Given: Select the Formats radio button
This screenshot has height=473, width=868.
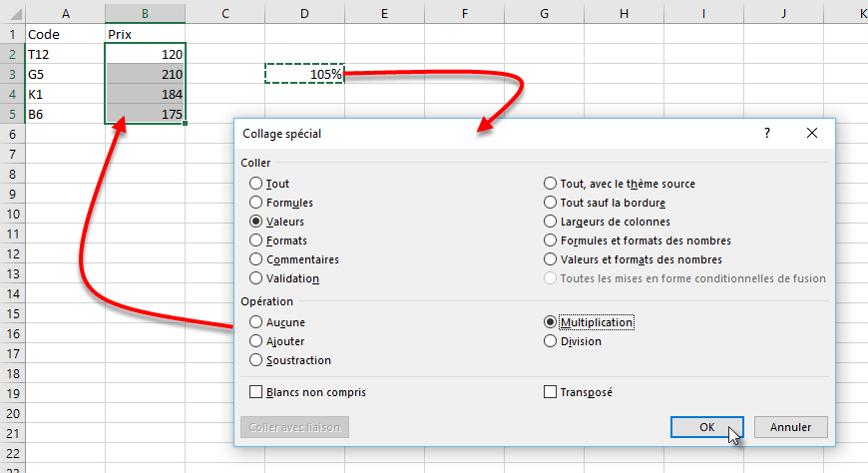Looking at the screenshot, I should click(256, 240).
